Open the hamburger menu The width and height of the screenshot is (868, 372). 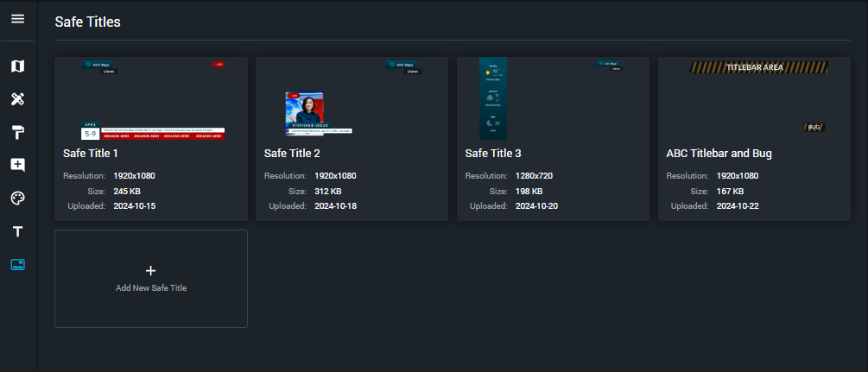pos(17,19)
